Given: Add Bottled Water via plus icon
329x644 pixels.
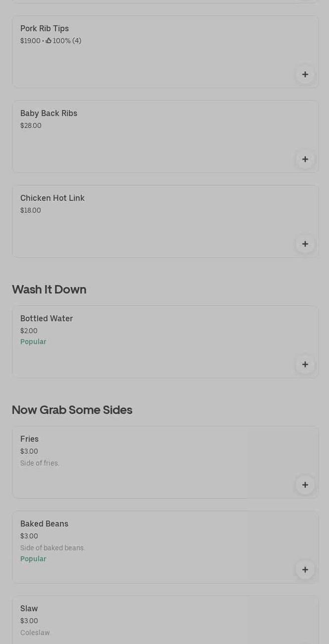Looking at the screenshot, I should point(305,364).
